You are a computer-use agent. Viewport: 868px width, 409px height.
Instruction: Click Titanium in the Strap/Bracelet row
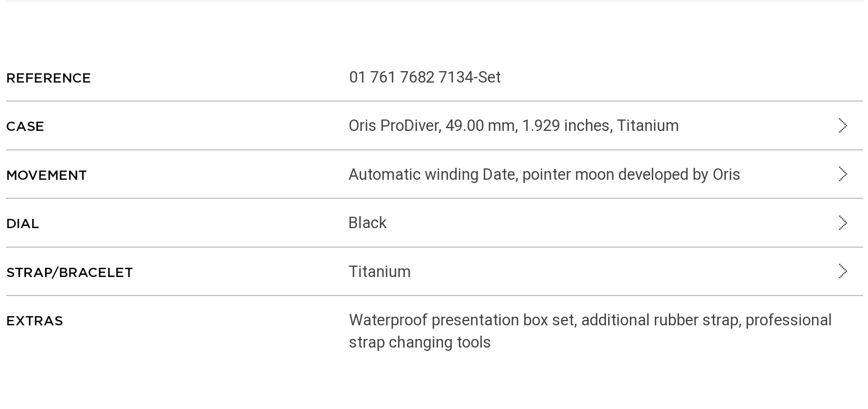pyautogui.click(x=379, y=272)
